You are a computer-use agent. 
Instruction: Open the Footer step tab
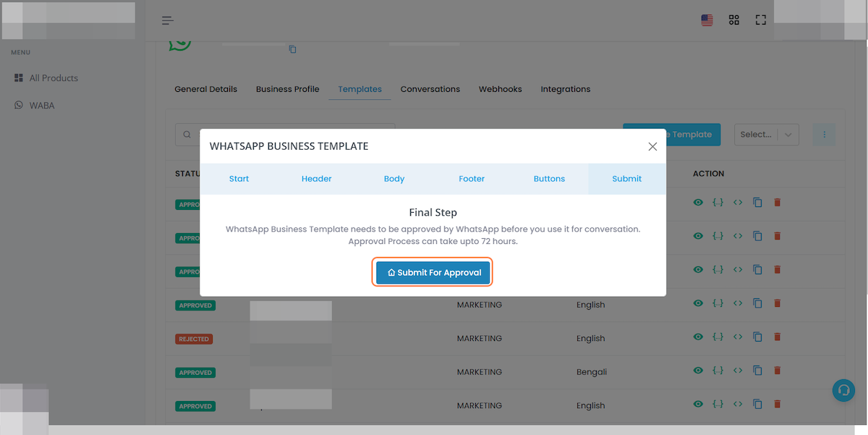pyautogui.click(x=472, y=179)
